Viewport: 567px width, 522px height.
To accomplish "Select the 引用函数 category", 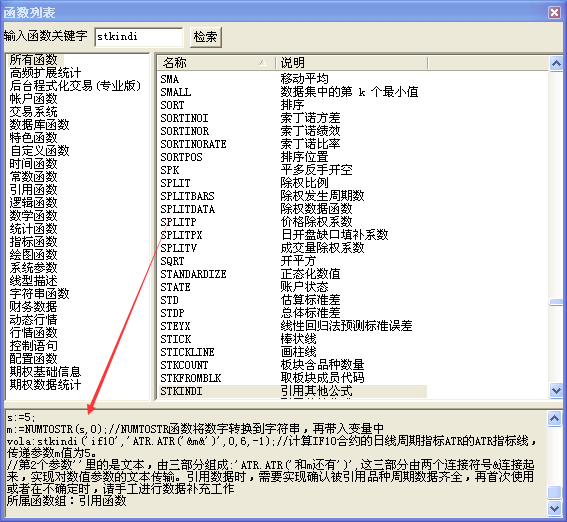I will 34,190.
